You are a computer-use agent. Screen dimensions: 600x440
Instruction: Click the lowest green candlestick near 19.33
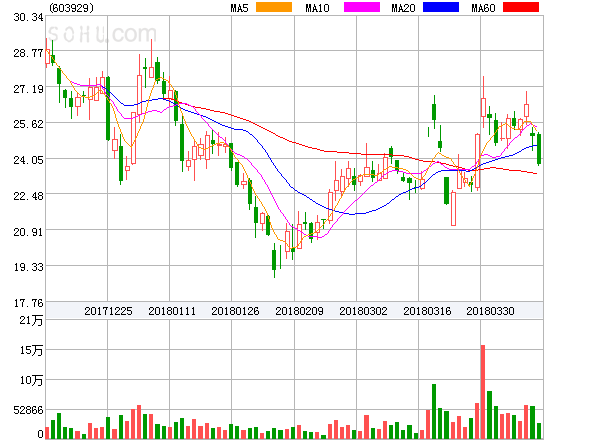click(x=274, y=260)
